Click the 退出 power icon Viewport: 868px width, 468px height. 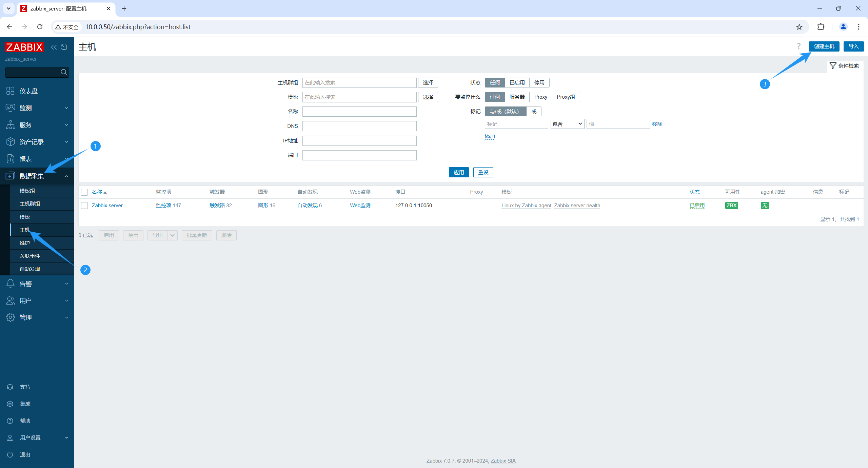(x=10, y=454)
